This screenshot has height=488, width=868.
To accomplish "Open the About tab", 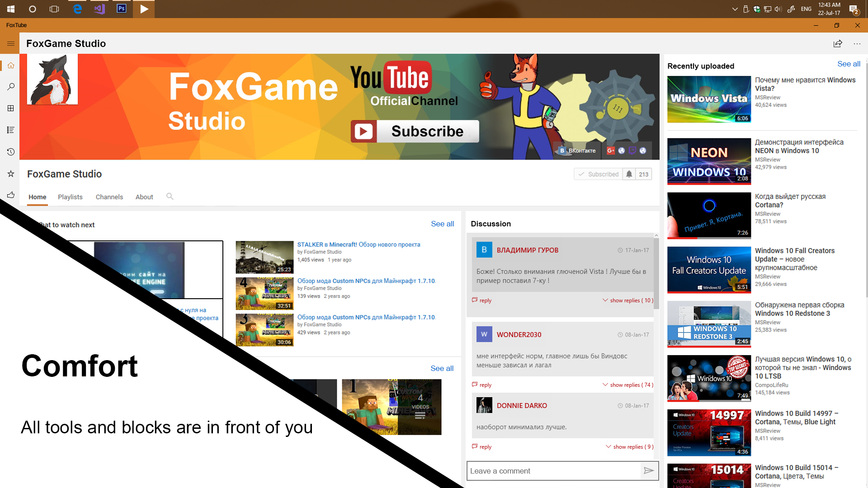I will (144, 197).
